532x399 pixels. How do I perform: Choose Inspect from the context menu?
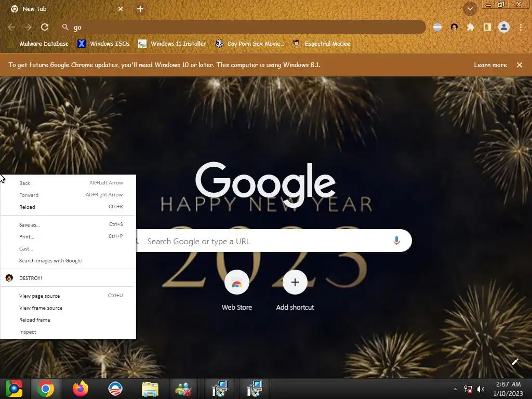pos(68,332)
